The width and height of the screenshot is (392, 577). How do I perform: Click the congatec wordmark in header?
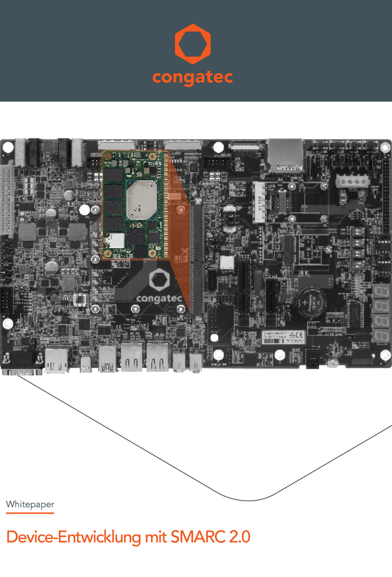pos(193,78)
